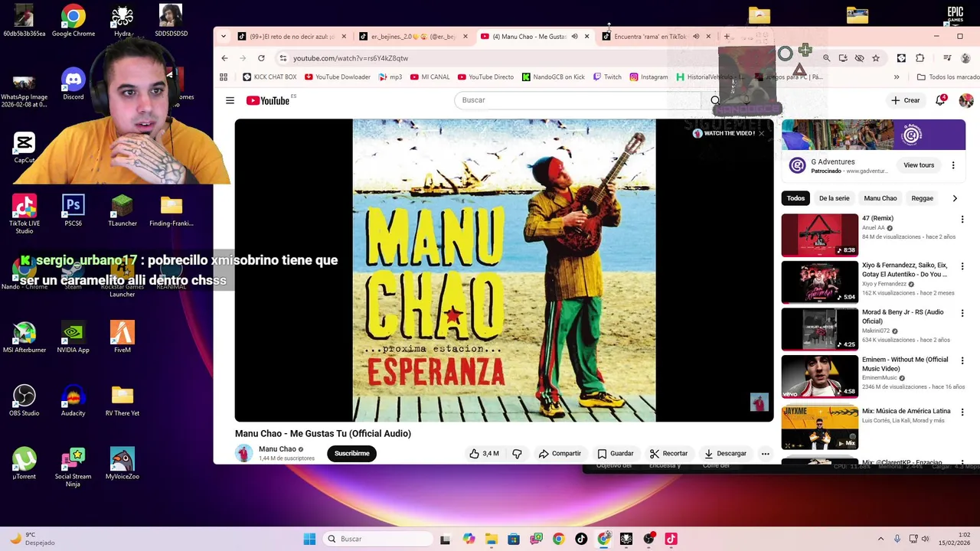Viewport: 980px width, 551px height.
Task: Open options for Eminem Without Me video
Action: click(962, 360)
